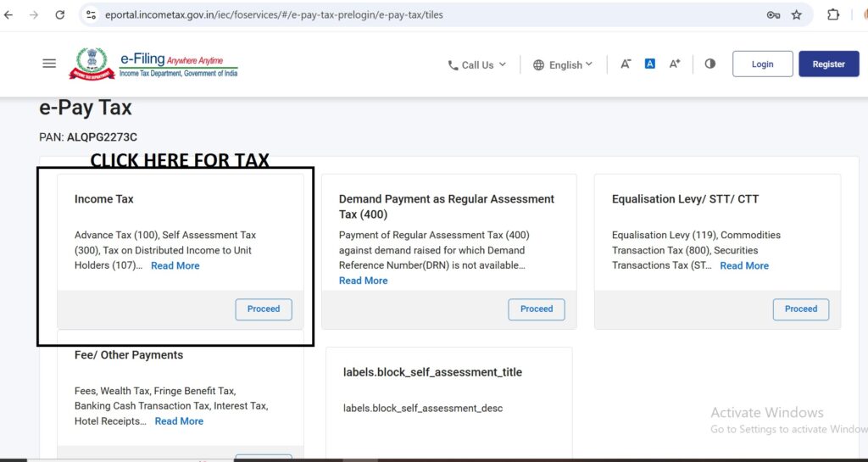
Task: Click the phone icon beside Call Us
Action: point(453,65)
